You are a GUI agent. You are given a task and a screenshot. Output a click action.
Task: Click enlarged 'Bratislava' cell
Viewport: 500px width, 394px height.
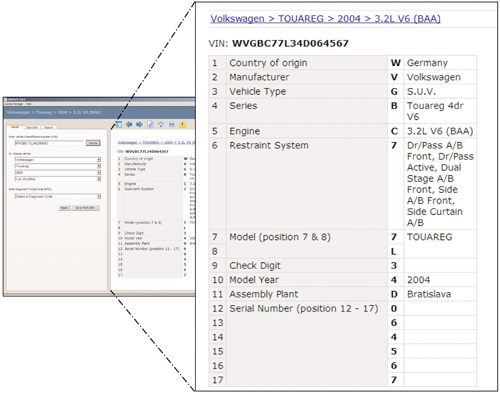coord(440,294)
